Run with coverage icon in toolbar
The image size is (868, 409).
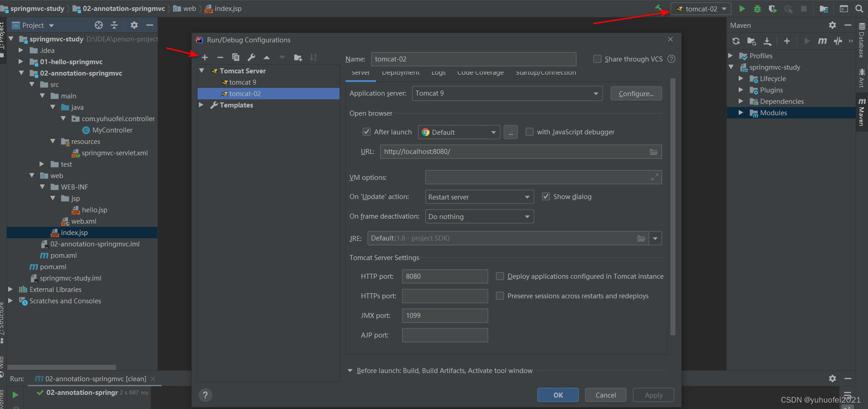click(772, 9)
